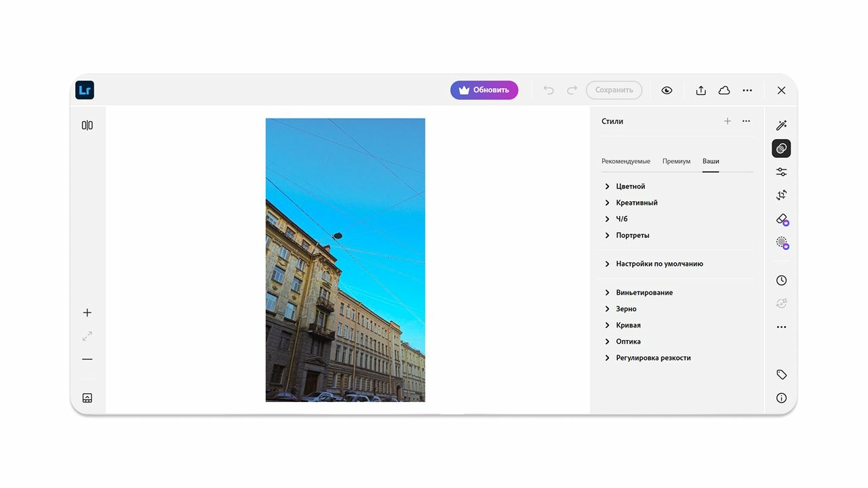This screenshot has width=868, height=488.
Task: Open the quick actions magic wand panel
Action: click(781, 125)
